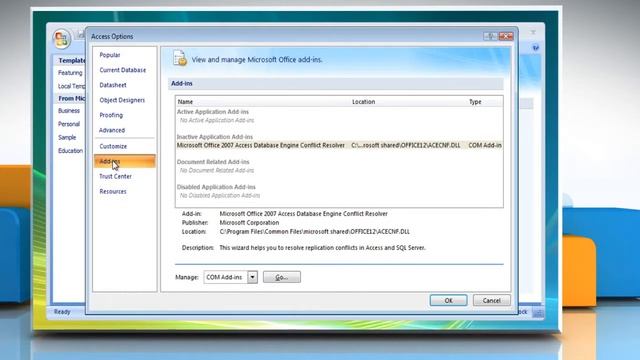
Task: Select the Add-ins category
Action: 124,161
